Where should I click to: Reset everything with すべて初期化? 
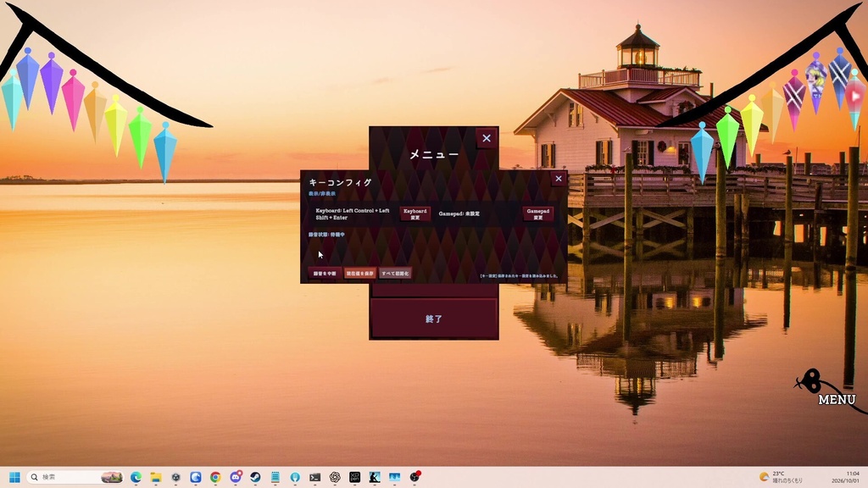coord(395,274)
